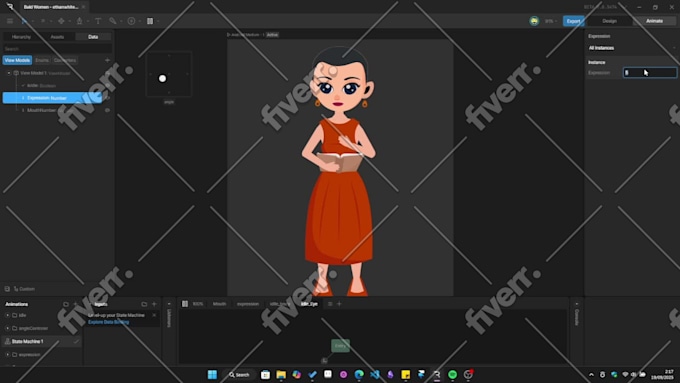Switch to the Data tab

point(93,37)
